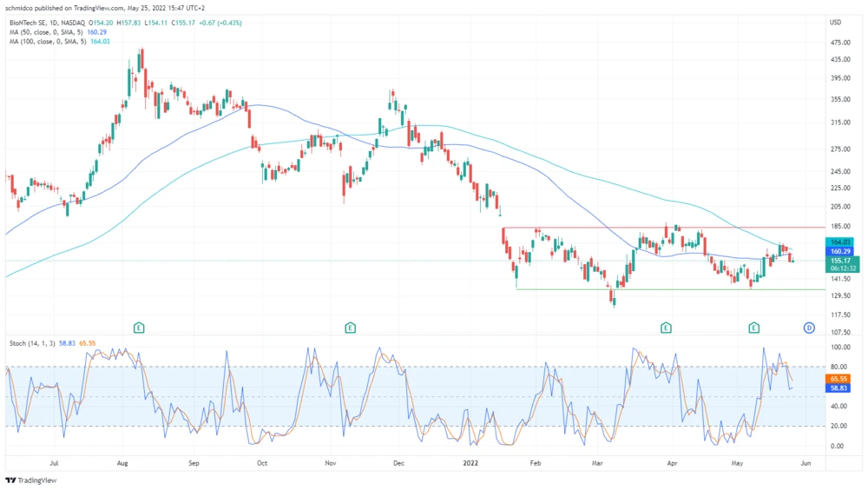868x490 pixels.
Task: Click the 129.50 price axis label
Action: tap(840, 295)
